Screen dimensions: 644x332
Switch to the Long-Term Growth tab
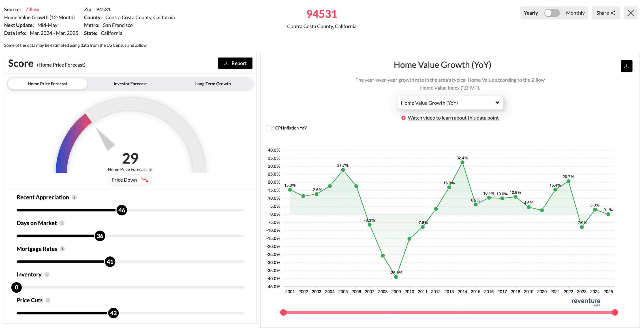tap(213, 84)
